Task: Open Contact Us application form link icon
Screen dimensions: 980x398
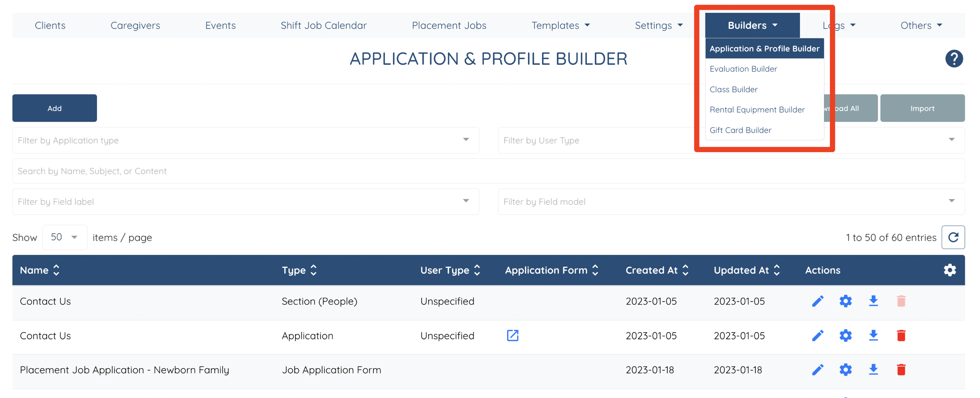Action: 513,335
